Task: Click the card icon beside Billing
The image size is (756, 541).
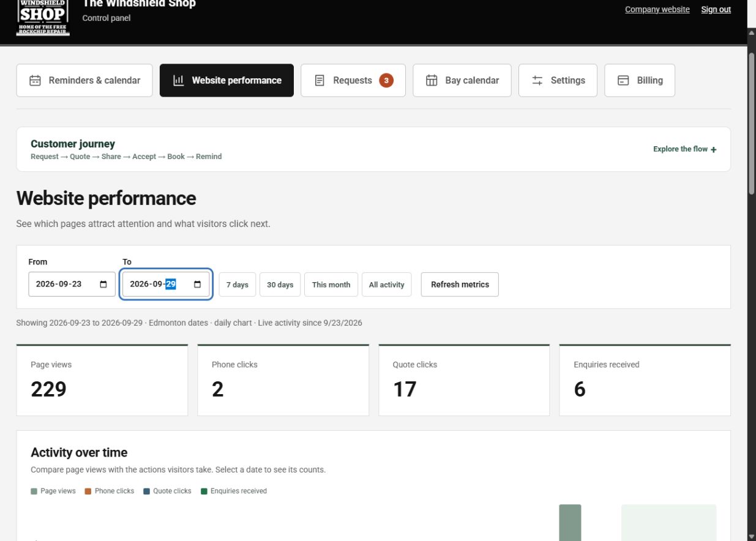Action: pyautogui.click(x=623, y=81)
